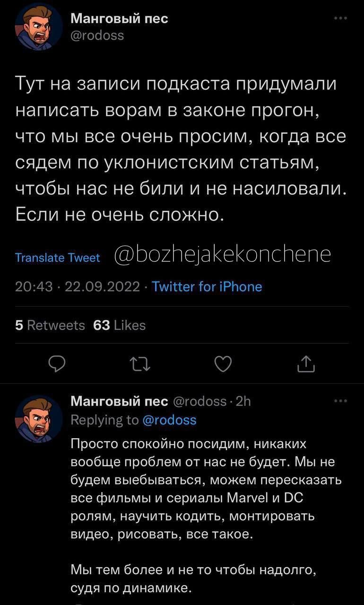Open the Twitter for iPhone source link
The width and height of the screenshot is (364, 605).
[207, 286]
